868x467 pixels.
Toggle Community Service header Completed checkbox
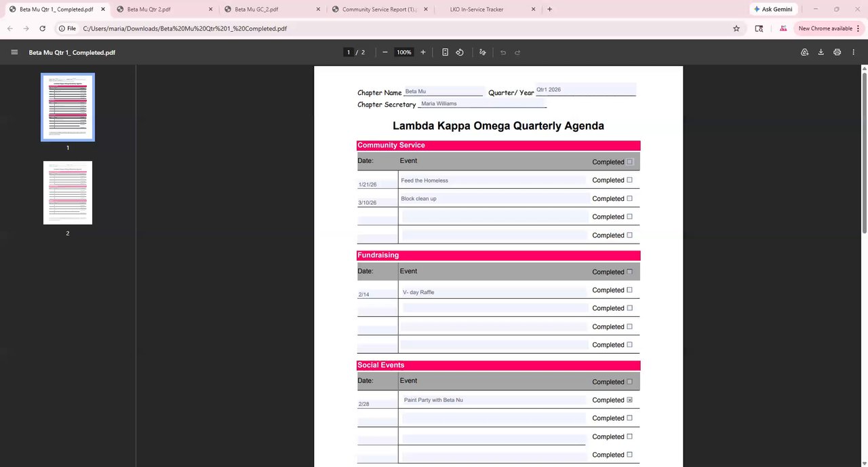[629, 162]
